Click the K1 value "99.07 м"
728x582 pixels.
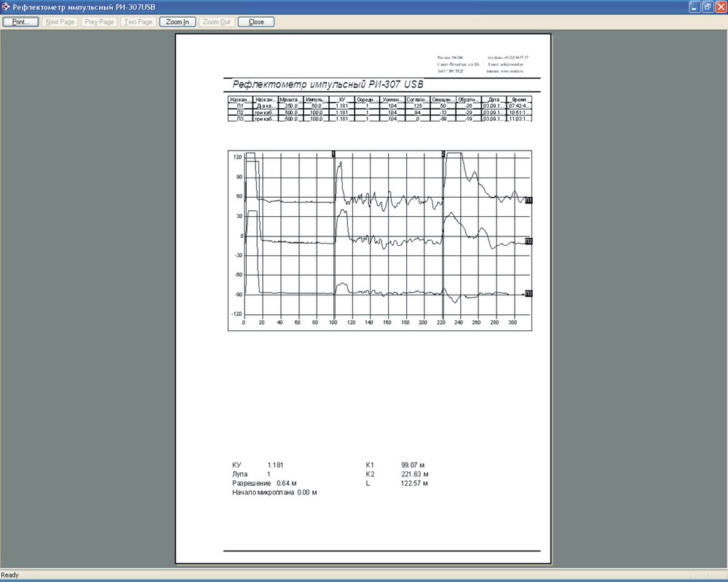(413, 465)
